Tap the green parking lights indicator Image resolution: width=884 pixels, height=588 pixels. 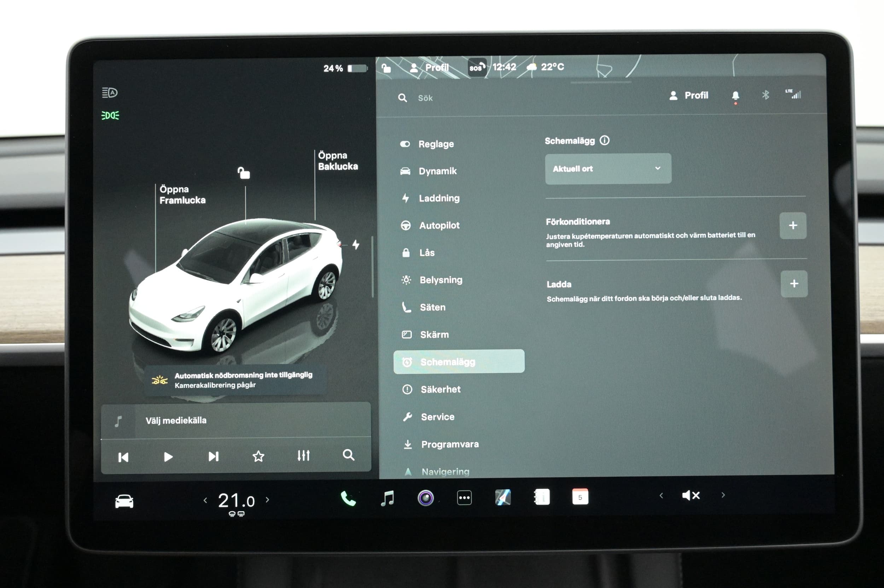tap(110, 116)
